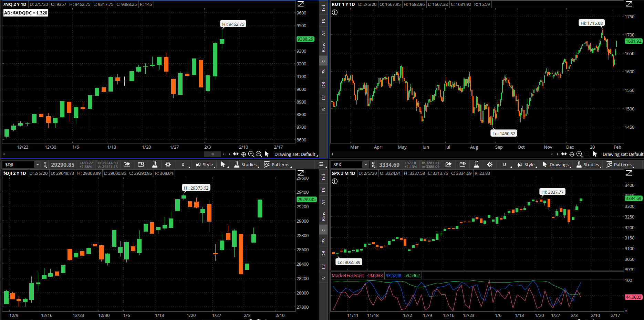
Task: Click the list menu icon beside $DJI Patterns
Action: [x=321, y=164]
